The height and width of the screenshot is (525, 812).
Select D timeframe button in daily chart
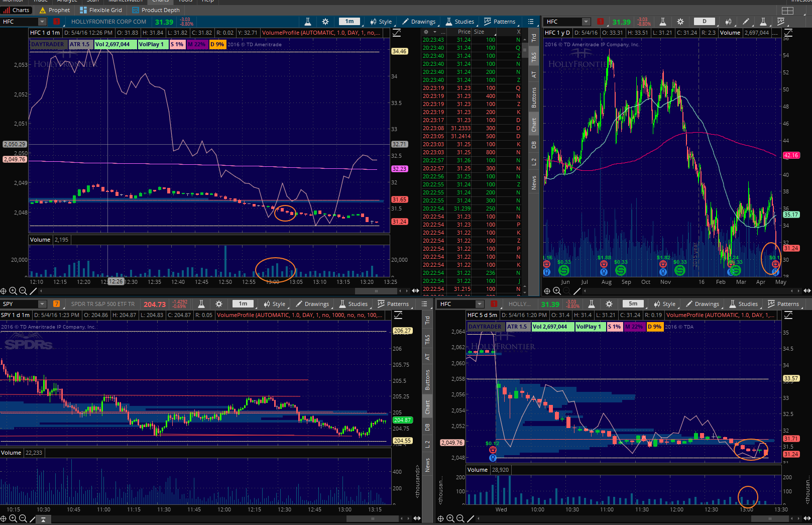tap(705, 22)
